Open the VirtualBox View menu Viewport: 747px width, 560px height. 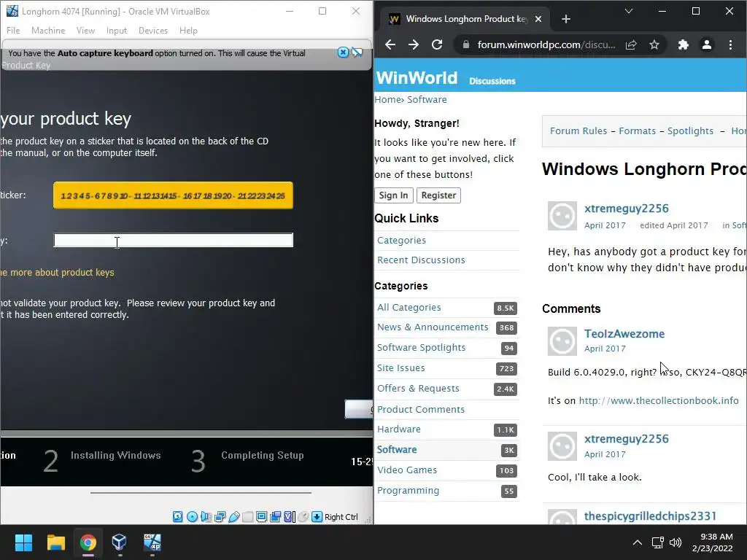86,31
